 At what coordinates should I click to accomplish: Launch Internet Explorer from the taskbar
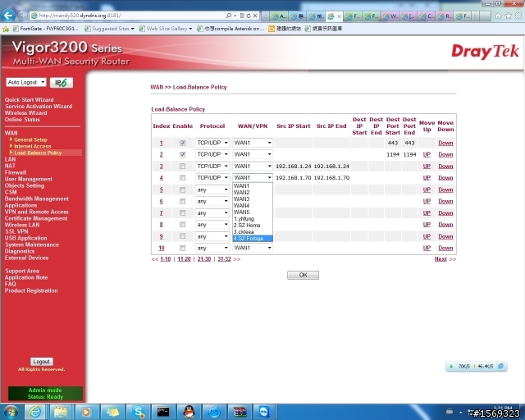click(x=34, y=412)
